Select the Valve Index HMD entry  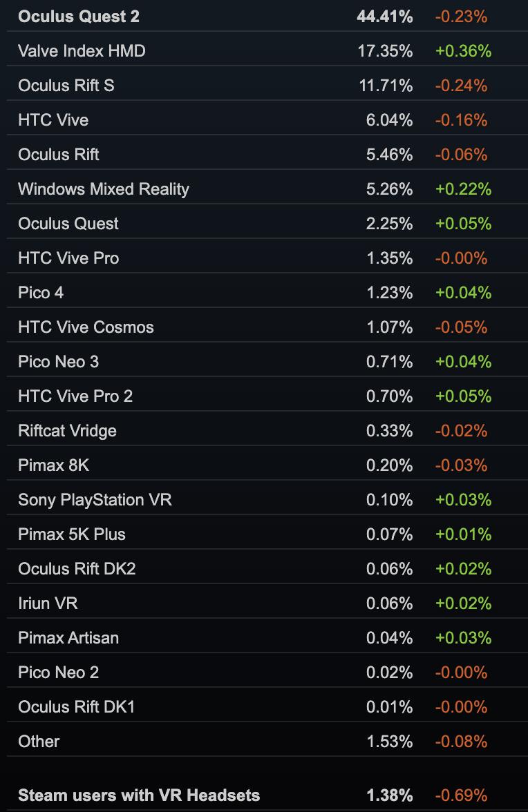82,51
